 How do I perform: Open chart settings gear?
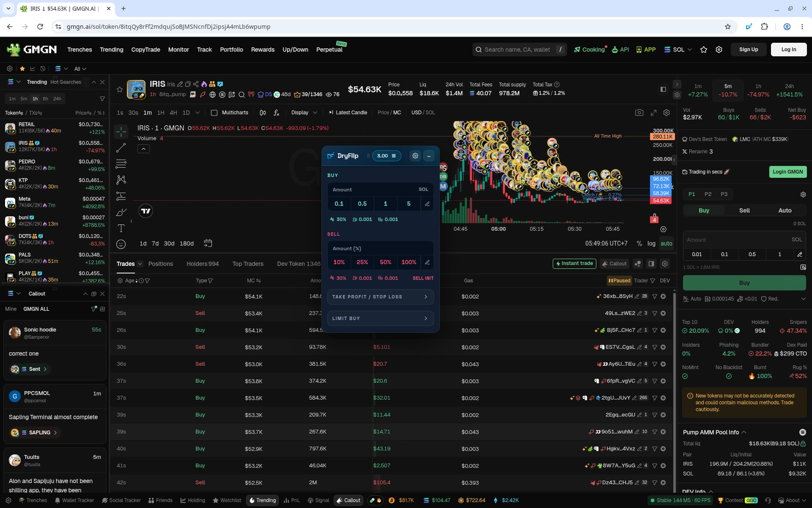(x=667, y=113)
